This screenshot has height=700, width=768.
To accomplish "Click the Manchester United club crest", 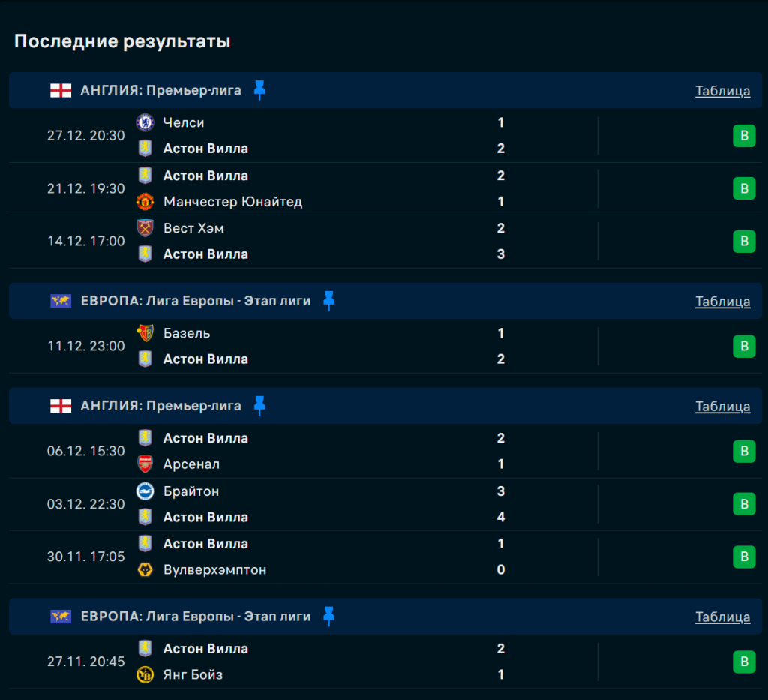I will 145,201.
